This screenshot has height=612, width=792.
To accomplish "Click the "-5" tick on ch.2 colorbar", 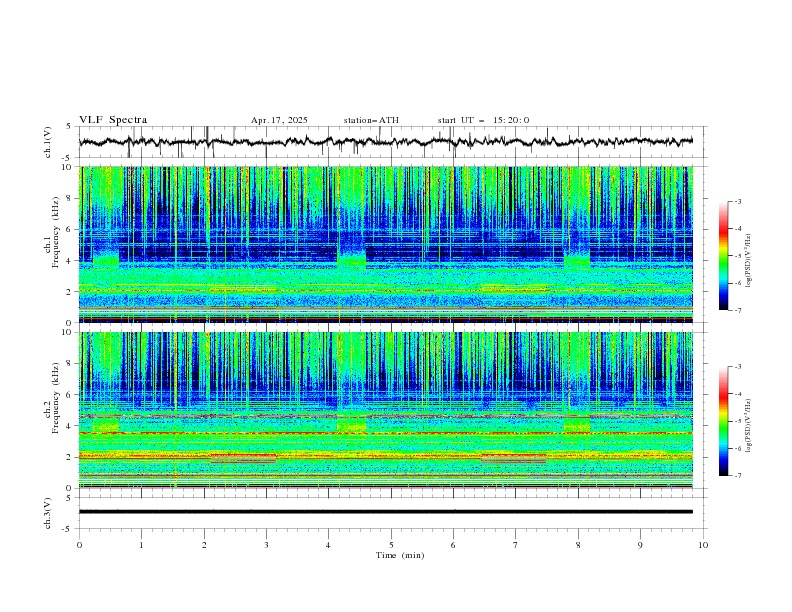I will 738,421.
